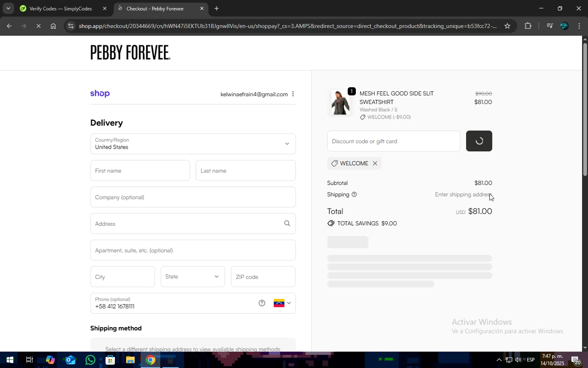Open the account options three-dot menu
The image size is (588, 368).
(293, 94)
